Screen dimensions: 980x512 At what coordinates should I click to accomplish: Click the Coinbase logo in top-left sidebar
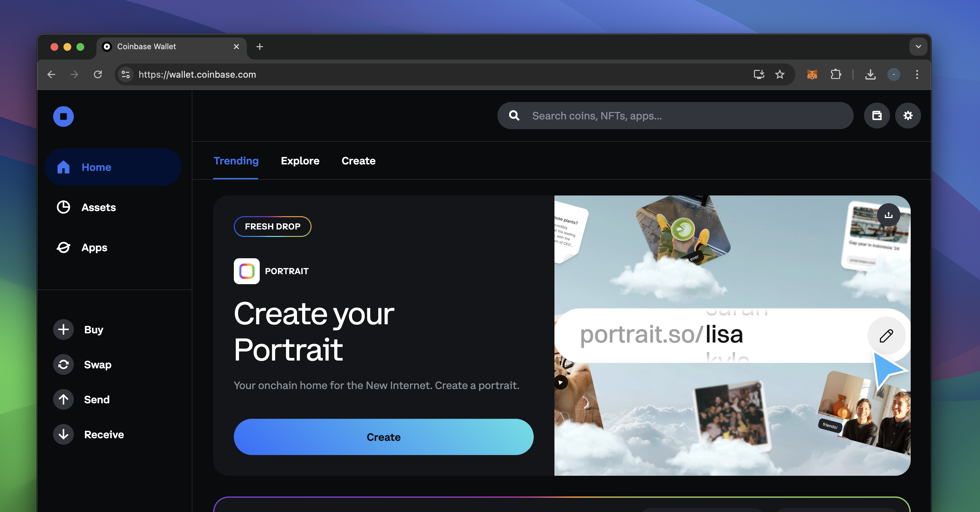(x=63, y=116)
